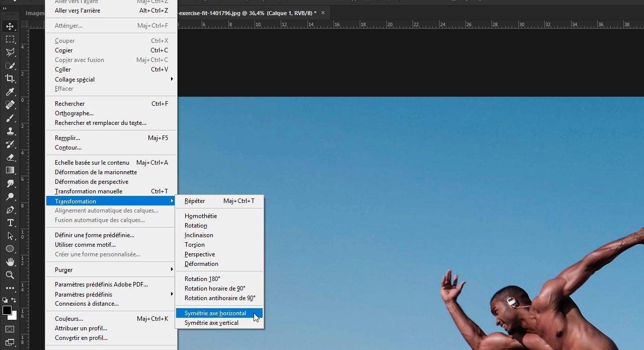
Task: Select the Smudge tool
Action: click(10, 183)
